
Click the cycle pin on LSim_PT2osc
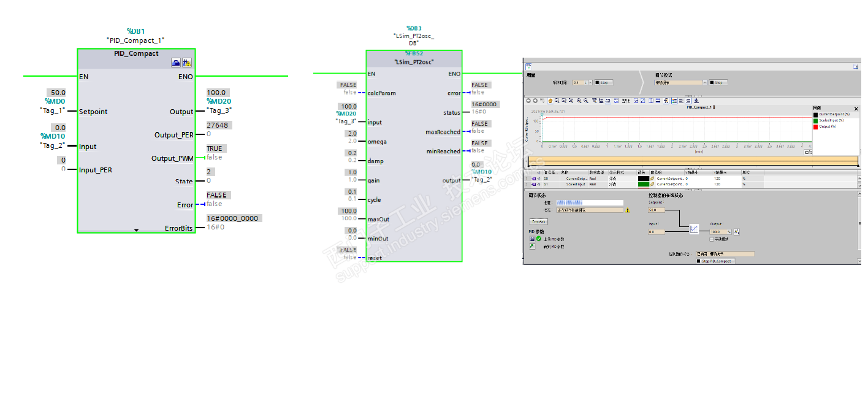[x=374, y=200]
